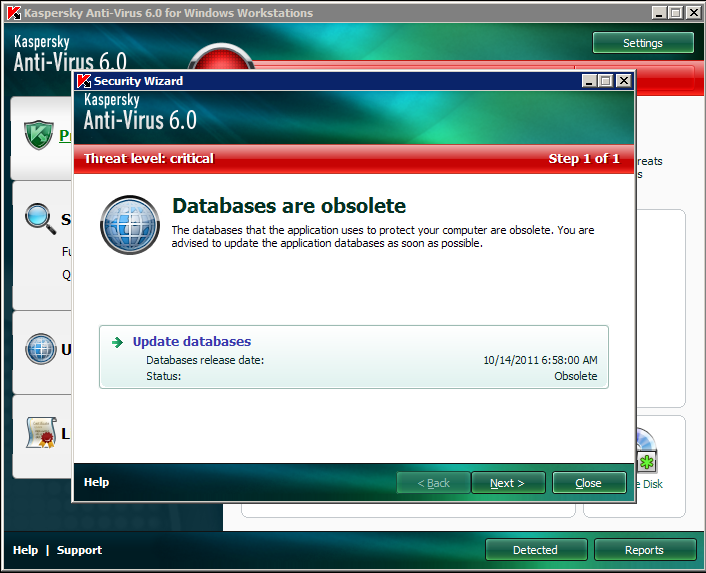Click the red status light in main window
Image resolution: width=706 pixels, height=573 pixels.
[221, 57]
